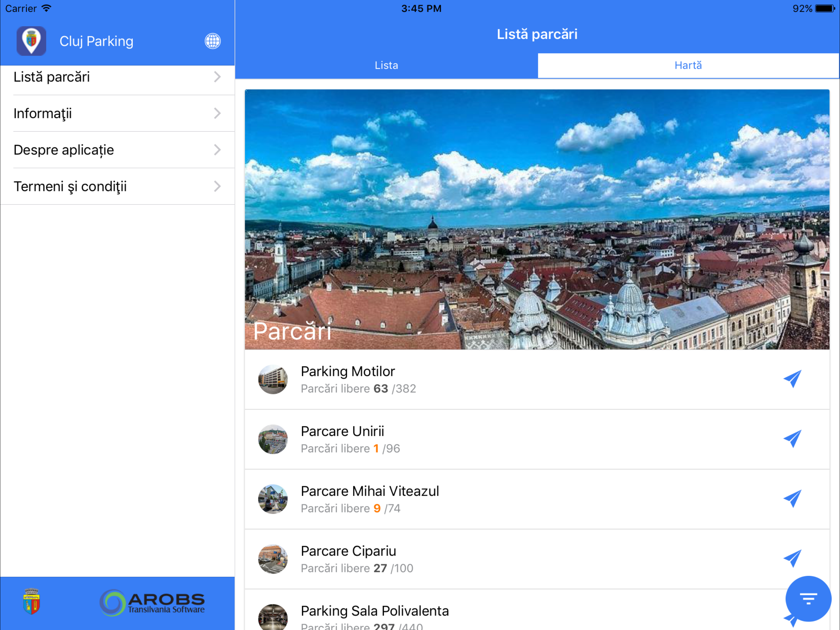Open the floating filter button
Viewport: 840px width, 630px height.
pyautogui.click(x=808, y=599)
